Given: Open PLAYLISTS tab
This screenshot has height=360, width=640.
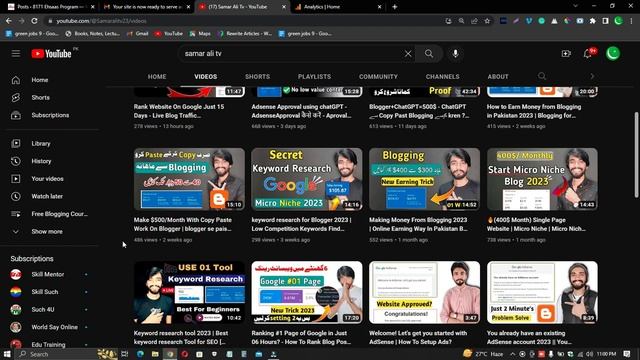Looking at the screenshot, I should (314, 77).
